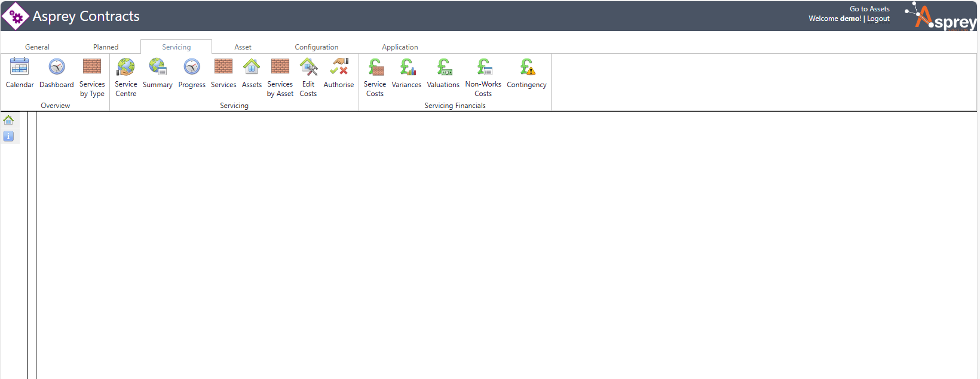The width and height of the screenshot is (980, 379).
Task: Click Services by Type icon
Action: (x=92, y=67)
